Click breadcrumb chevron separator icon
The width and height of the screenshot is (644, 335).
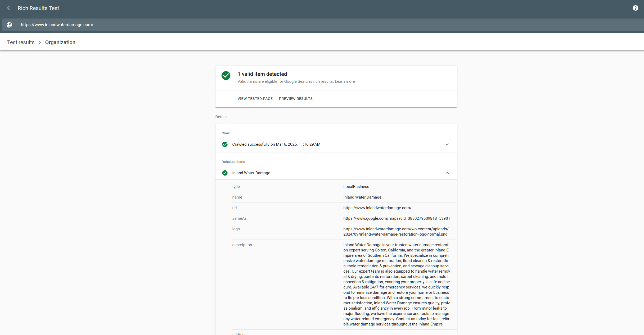pos(40,42)
